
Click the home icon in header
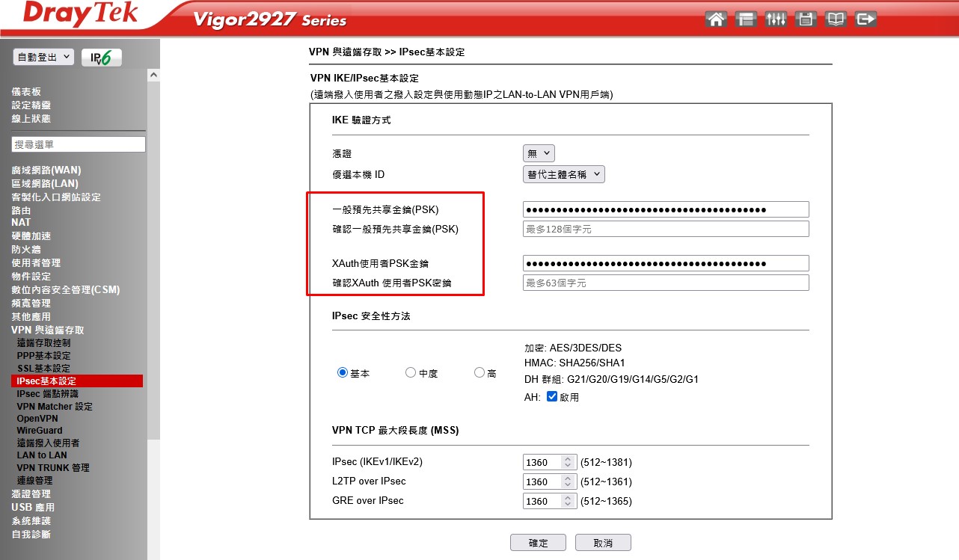click(x=716, y=19)
